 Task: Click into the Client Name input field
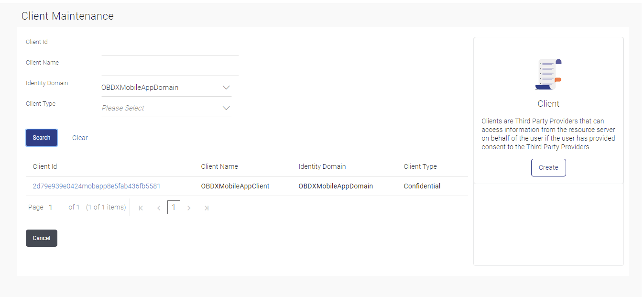click(170, 67)
